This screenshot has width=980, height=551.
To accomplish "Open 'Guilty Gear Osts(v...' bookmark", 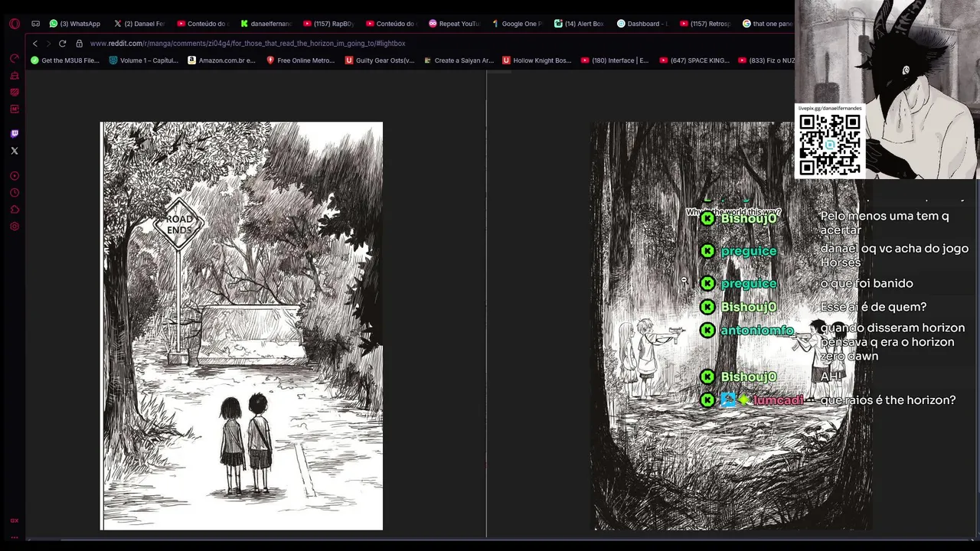I will (x=380, y=60).
